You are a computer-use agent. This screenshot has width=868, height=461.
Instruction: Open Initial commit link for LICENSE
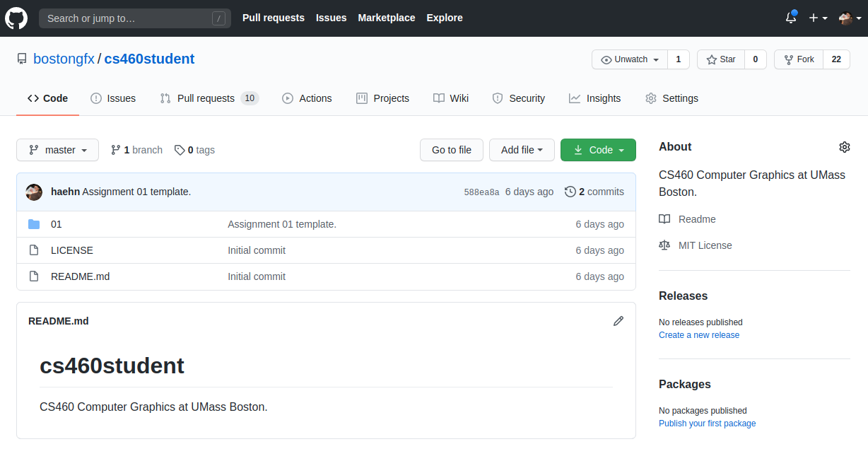coord(257,250)
